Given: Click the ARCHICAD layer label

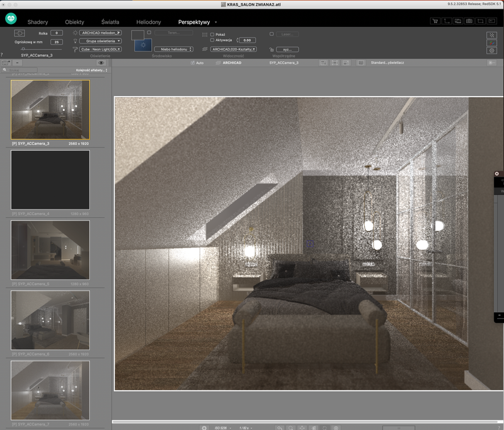Looking at the screenshot, I should click(x=232, y=62).
